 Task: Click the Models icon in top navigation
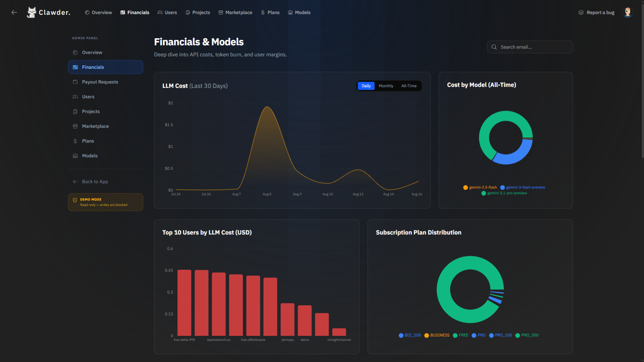290,12
